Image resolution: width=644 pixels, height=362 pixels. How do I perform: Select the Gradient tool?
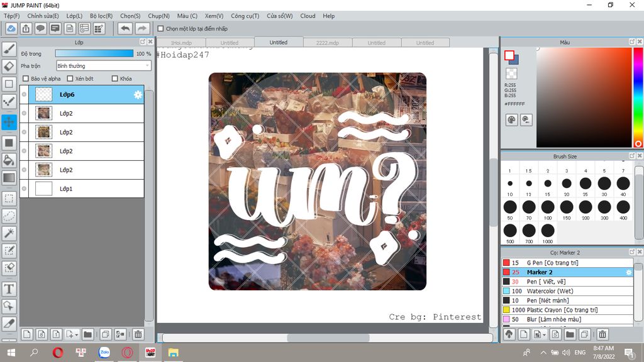click(x=9, y=178)
